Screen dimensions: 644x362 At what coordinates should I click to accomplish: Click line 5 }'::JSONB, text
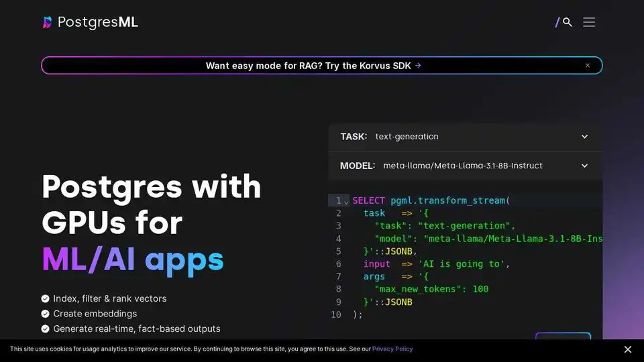(x=390, y=251)
